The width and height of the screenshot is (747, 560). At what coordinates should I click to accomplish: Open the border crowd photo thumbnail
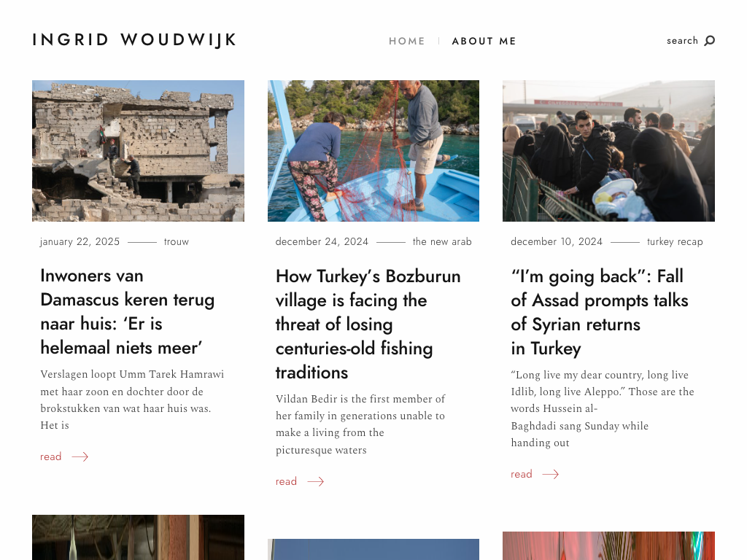[608, 151]
